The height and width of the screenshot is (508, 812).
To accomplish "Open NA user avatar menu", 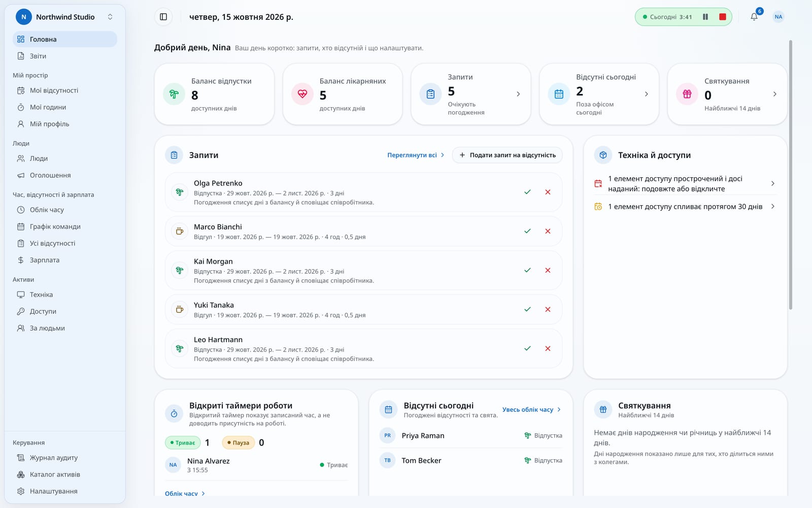I will [x=778, y=17].
